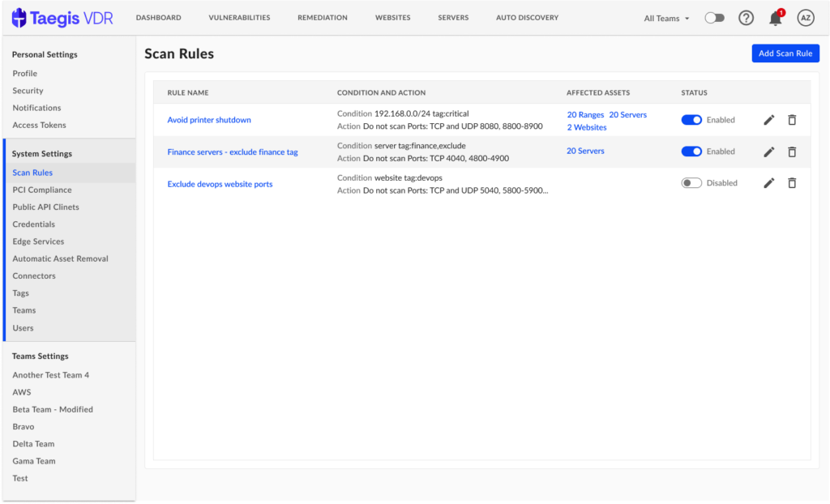Image resolution: width=830 pixels, height=504 pixels.
Task: Open Security settings in the sidebar
Action: pos(28,91)
